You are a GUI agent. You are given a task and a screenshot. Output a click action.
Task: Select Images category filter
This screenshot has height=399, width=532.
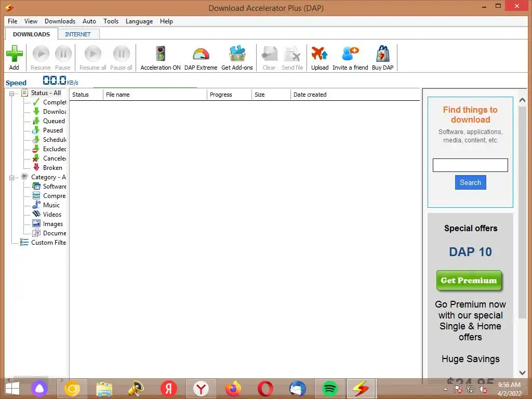[x=48, y=224]
